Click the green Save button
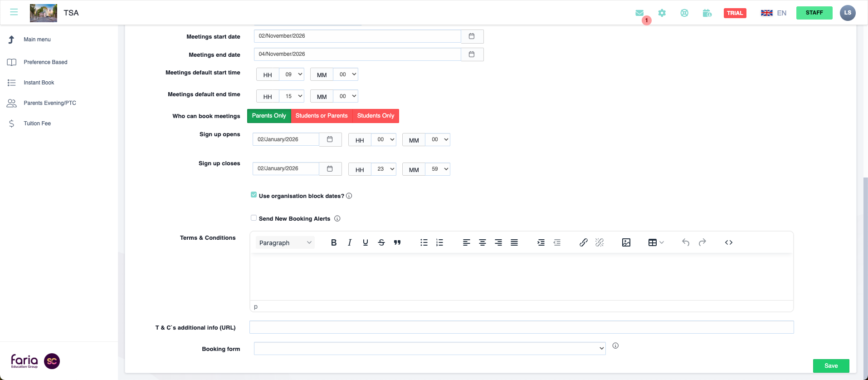This screenshot has height=380, width=868. pos(831,366)
